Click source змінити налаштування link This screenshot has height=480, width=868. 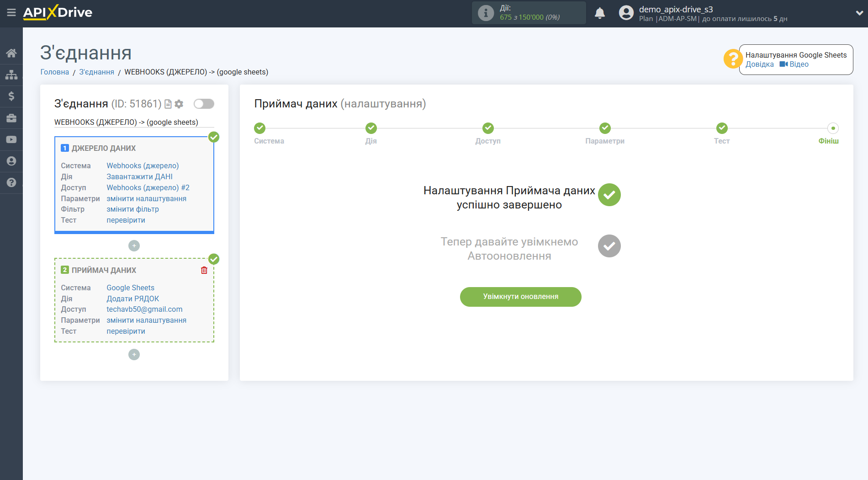click(x=147, y=198)
